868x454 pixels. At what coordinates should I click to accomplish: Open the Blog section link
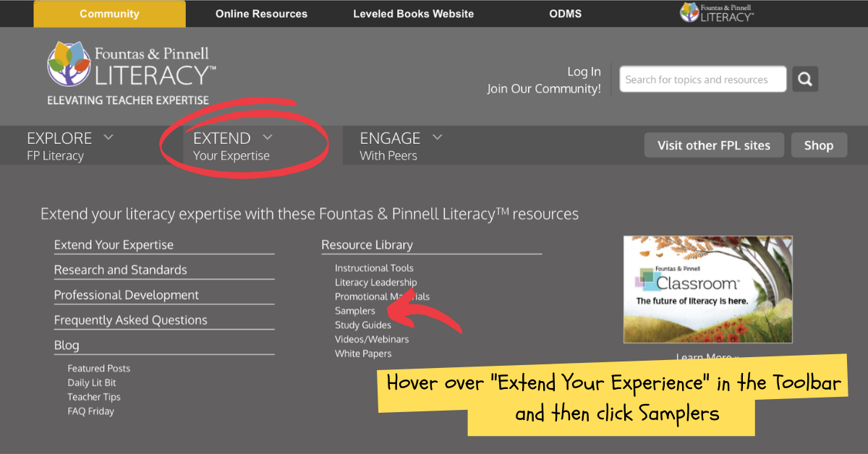tap(67, 346)
